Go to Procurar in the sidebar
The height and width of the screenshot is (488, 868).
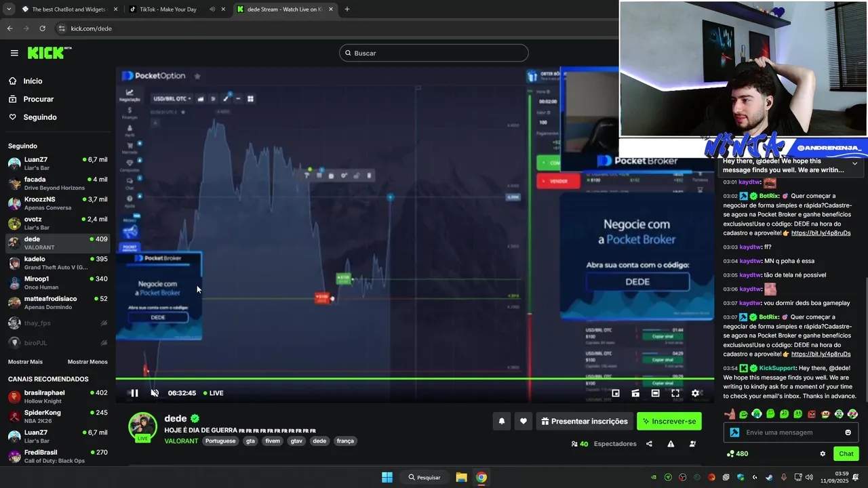coord(38,99)
